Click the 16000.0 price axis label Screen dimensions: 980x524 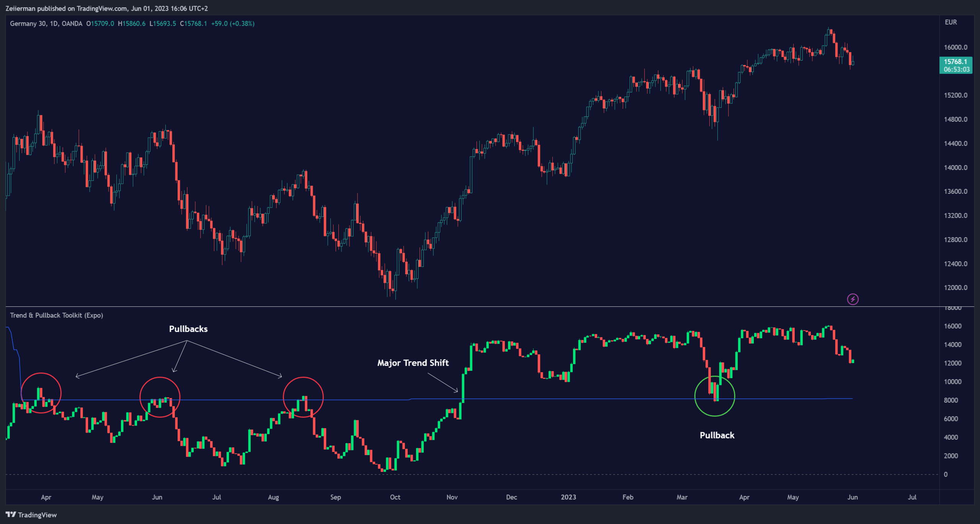pos(955,47)
